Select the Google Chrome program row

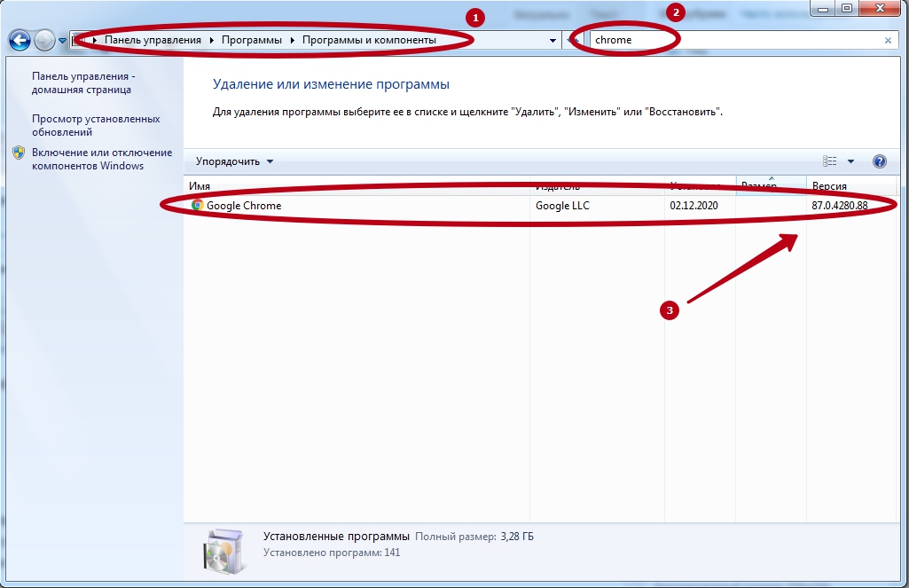tap(541, 205)
